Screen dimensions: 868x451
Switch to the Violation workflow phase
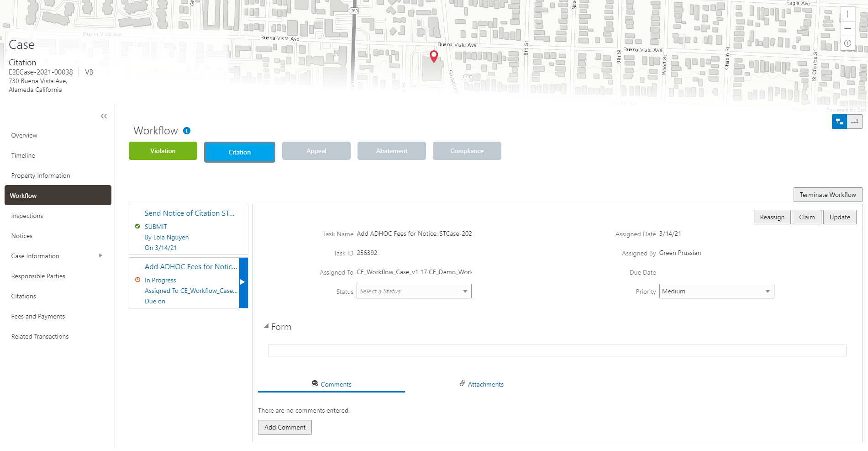163,150
